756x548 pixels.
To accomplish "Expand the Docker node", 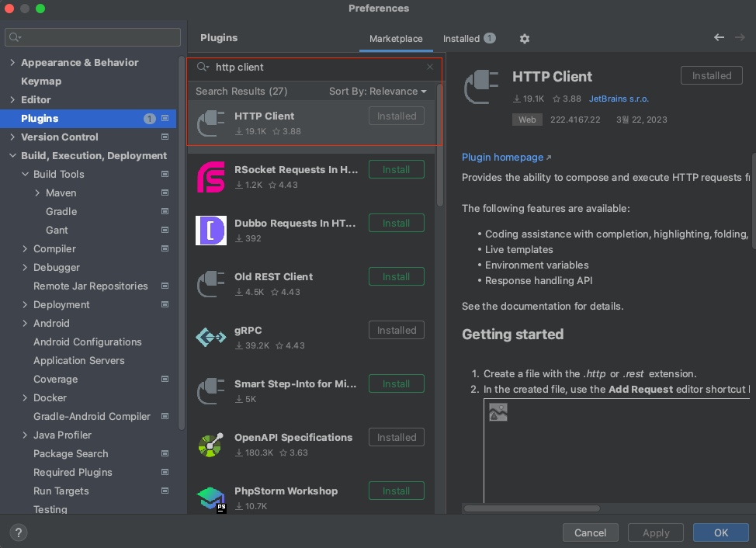I will pos(25,397).
